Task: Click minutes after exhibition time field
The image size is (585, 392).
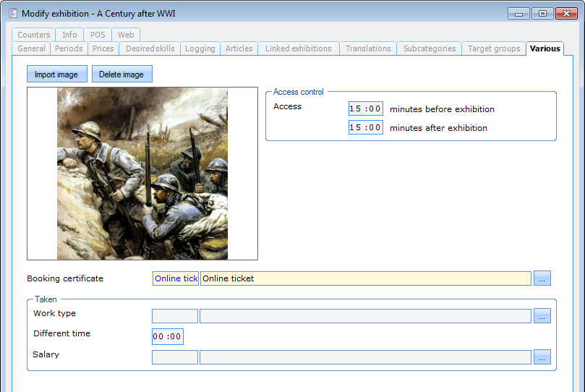Action: (x=365, y=128)
